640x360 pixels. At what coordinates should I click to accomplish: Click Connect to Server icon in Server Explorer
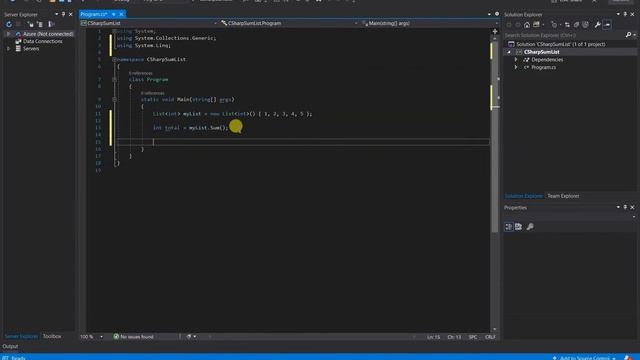click(40, 24)
